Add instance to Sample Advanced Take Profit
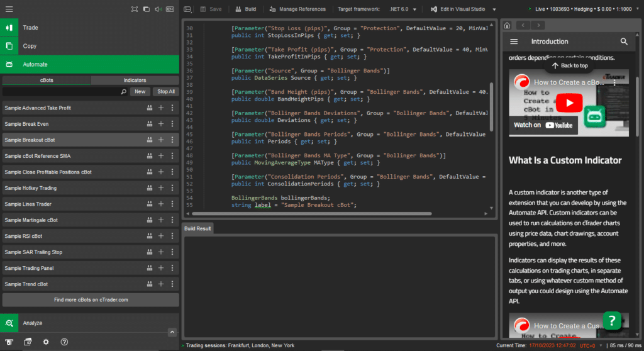The height and width of the screenshot is (351, 644). [x=161, y=108]
